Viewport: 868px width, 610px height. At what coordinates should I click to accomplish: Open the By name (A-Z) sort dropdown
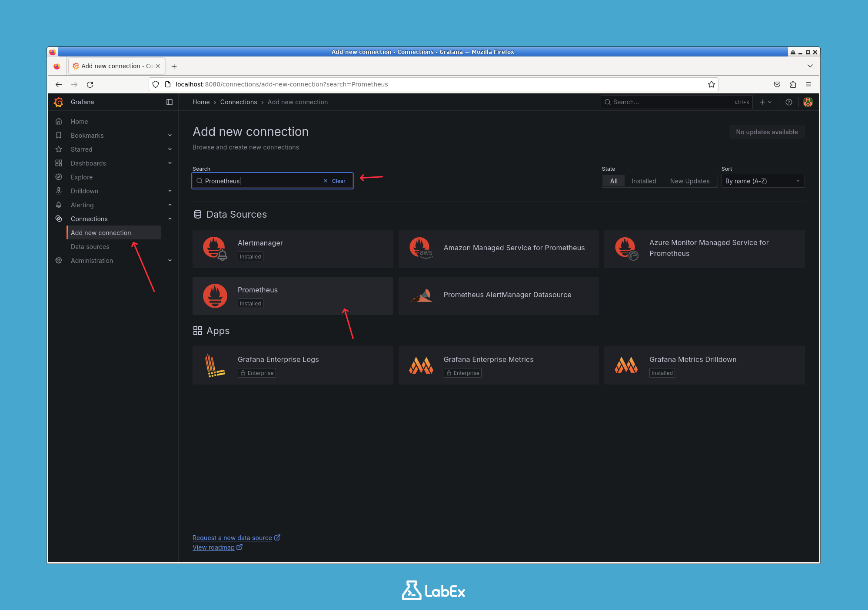[762, 181]
